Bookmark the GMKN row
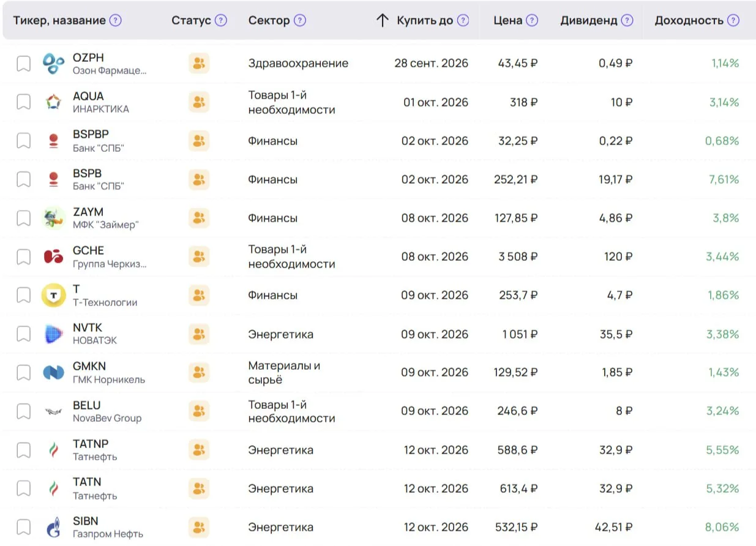 [23, 372]
